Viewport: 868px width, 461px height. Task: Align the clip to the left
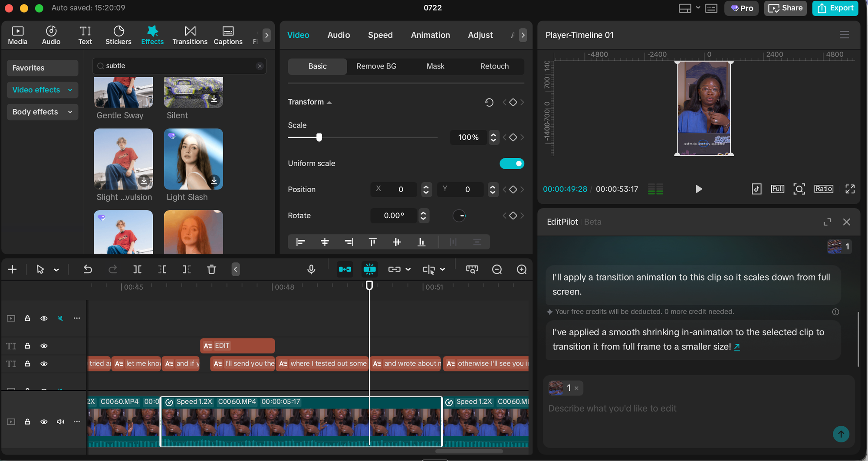pos(300,242)
